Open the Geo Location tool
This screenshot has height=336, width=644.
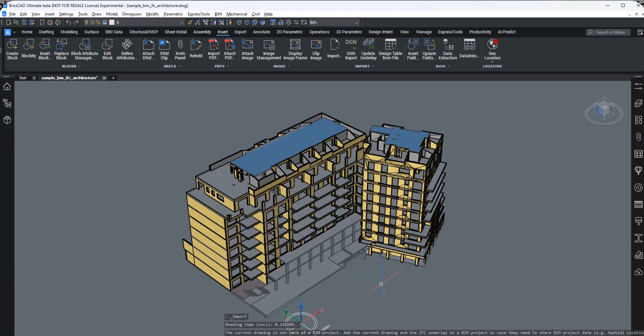[x=492, y=49]
